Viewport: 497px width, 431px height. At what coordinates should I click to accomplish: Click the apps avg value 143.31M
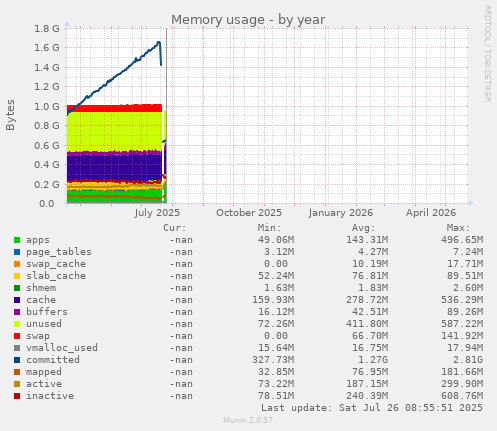tap(367, 240)
